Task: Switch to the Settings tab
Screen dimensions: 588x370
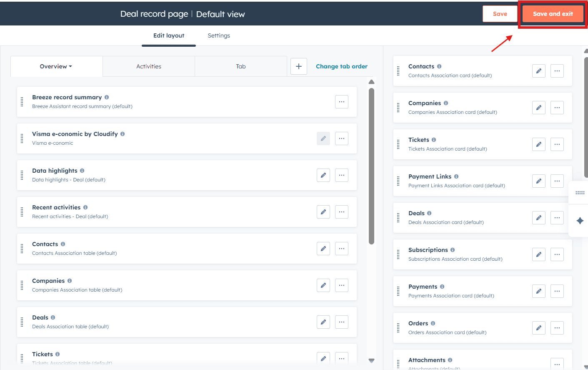Action: coord(218,35)
